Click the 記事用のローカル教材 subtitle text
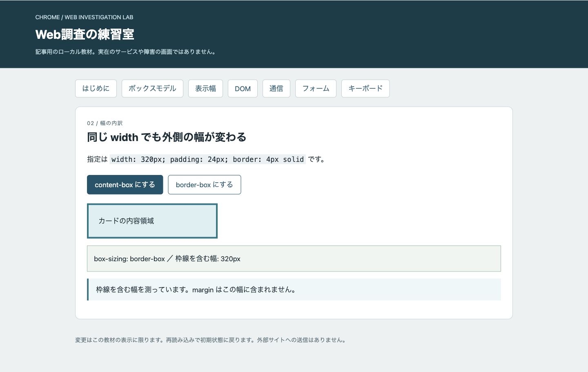 click(x=127, y=52)
